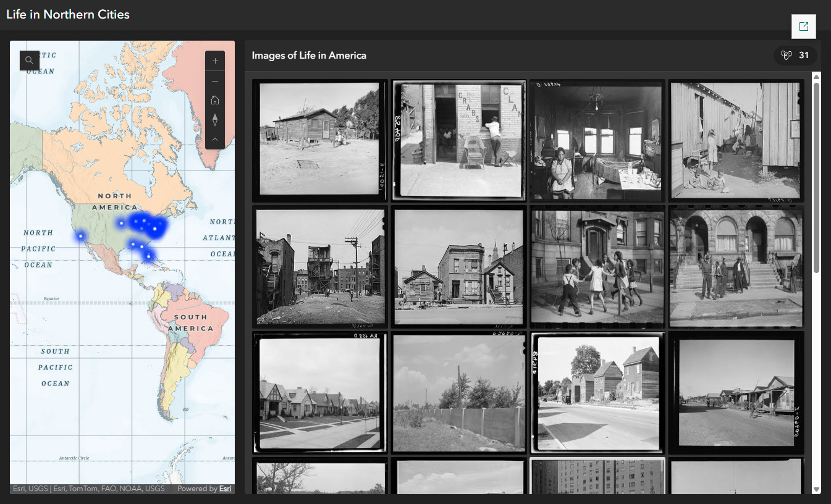Reset orientation with the compass icon

pos(215,119)
